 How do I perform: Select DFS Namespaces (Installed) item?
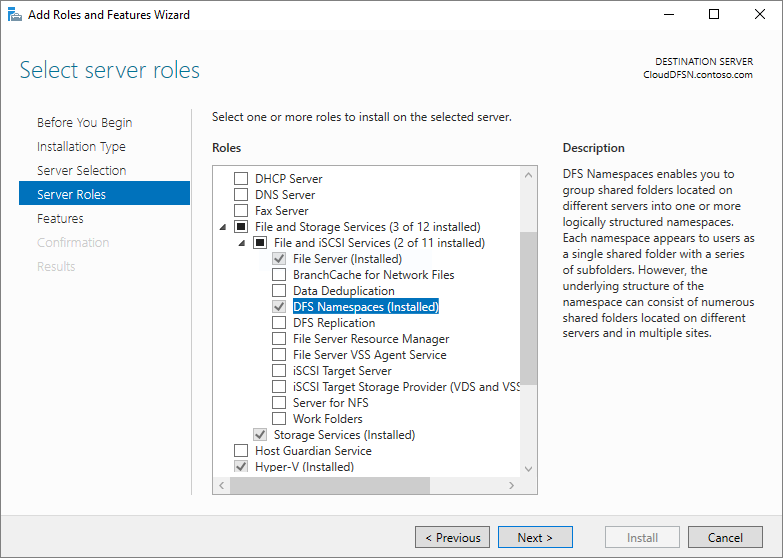365,307
